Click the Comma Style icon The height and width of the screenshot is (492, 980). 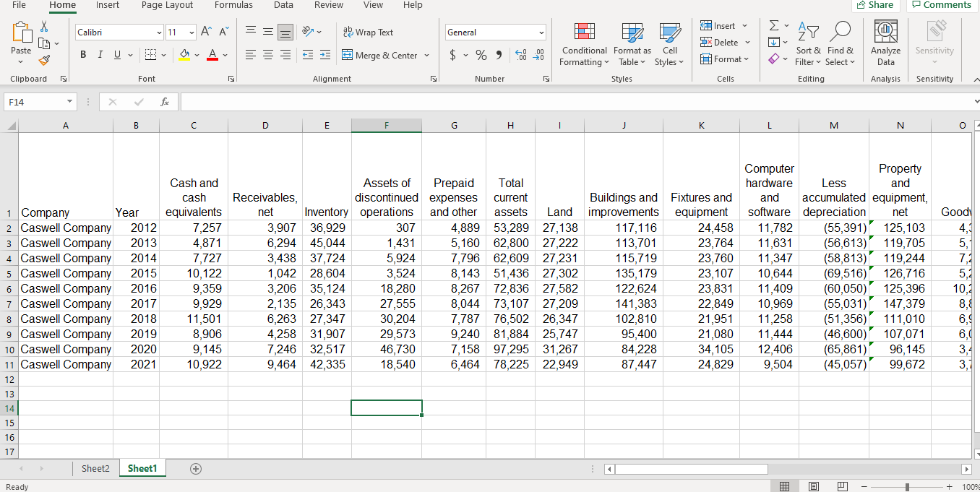(499, 54)
